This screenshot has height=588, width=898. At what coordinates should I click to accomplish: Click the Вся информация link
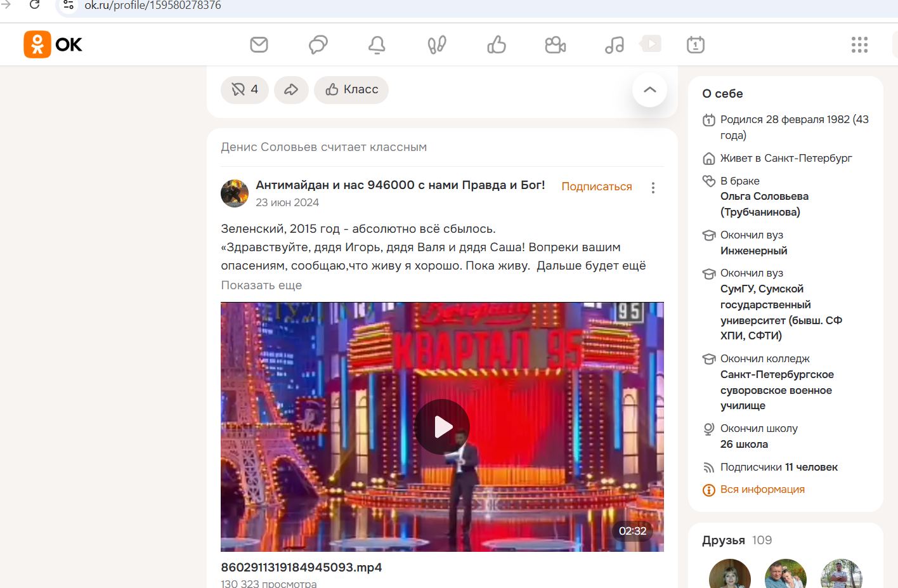(762, 490)
